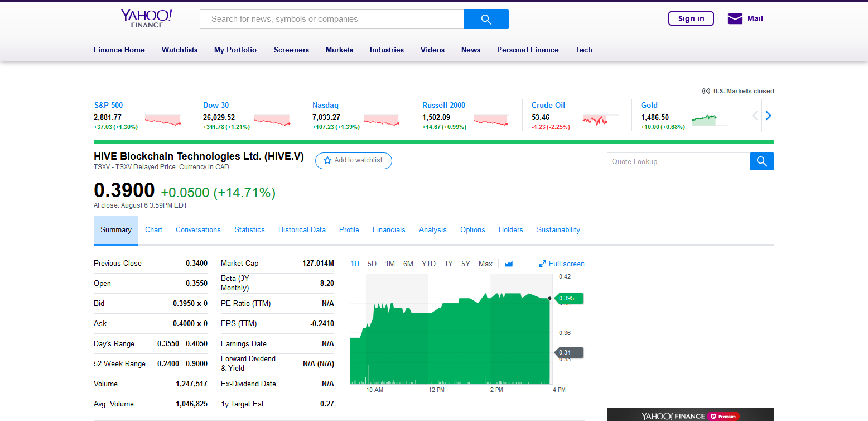Select the YTD chart range
Screen dimensions: 868x421
click(x=428, y=264)
